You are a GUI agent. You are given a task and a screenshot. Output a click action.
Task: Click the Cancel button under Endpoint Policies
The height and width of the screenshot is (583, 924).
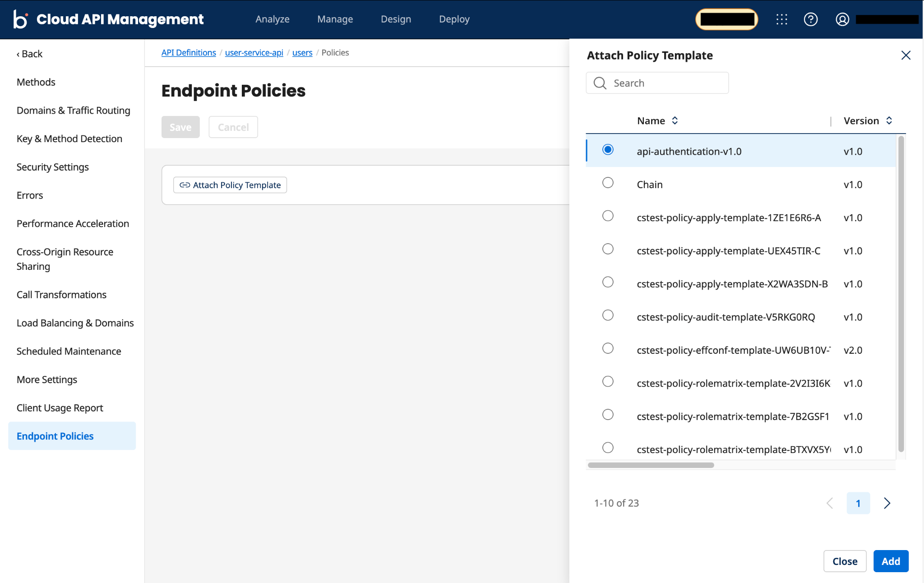tap(233, 127)
